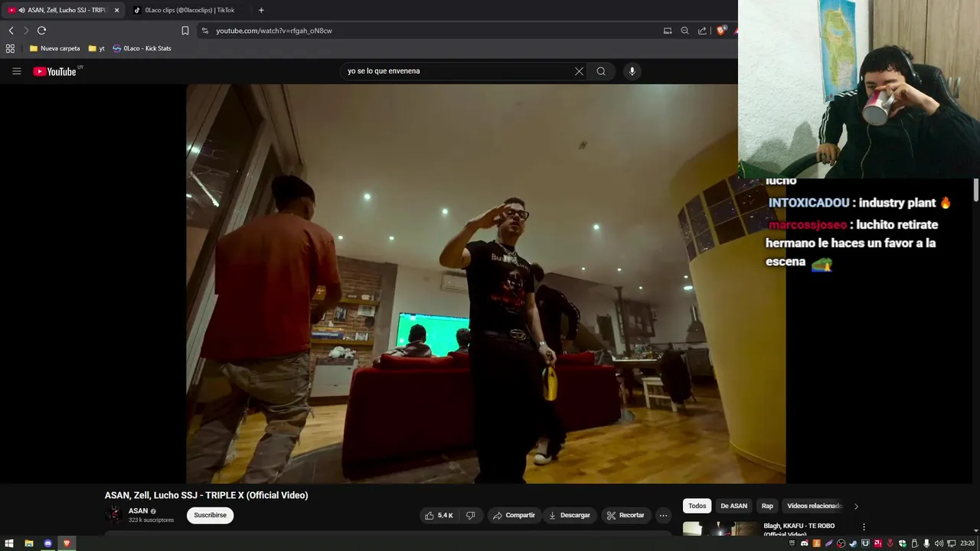
Task: Click the marcossjoseo chat username
Action: tap(808, 225)
